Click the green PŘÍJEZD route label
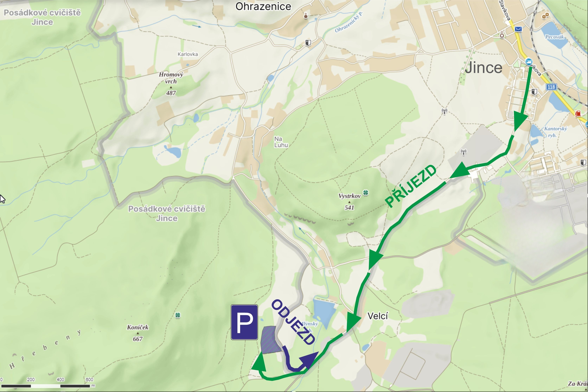 click(411, 186)
